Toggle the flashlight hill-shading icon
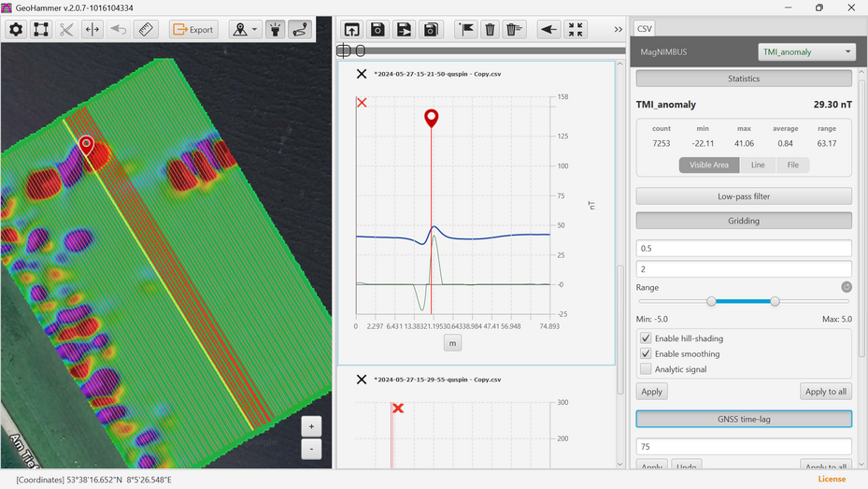Viewport: 868px width, 489px height. click(x=276, y=29)
